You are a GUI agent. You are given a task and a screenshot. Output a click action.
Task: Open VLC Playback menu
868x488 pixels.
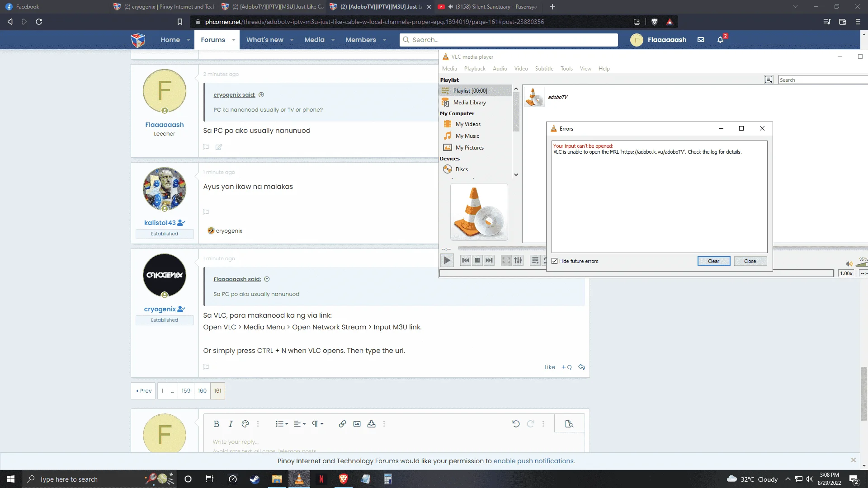(x=475, y=69)
